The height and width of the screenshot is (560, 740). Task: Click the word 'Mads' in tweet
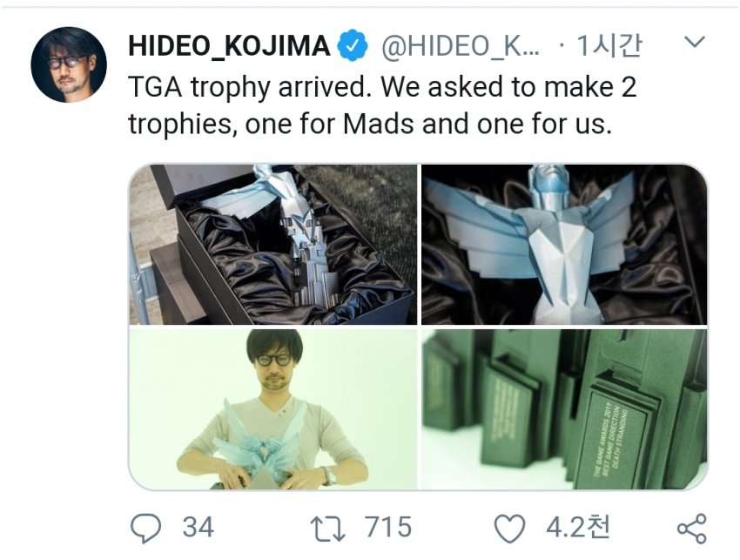(x=380, y=125)
